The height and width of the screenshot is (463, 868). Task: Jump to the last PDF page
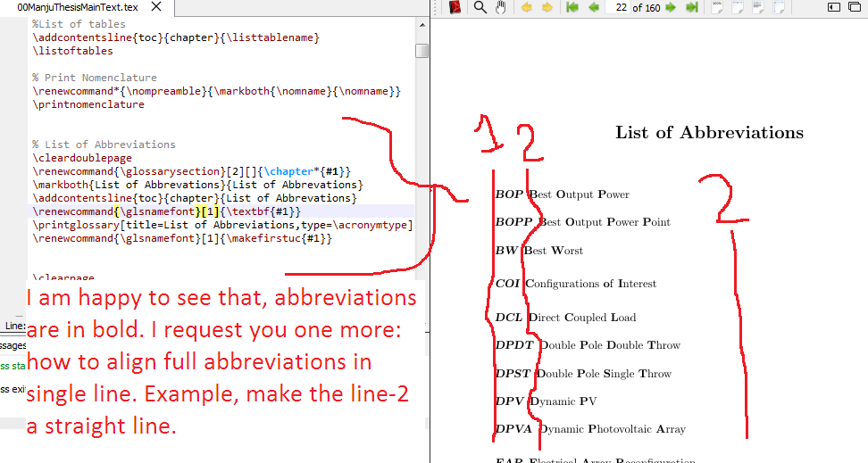click(x=691, y=7)
